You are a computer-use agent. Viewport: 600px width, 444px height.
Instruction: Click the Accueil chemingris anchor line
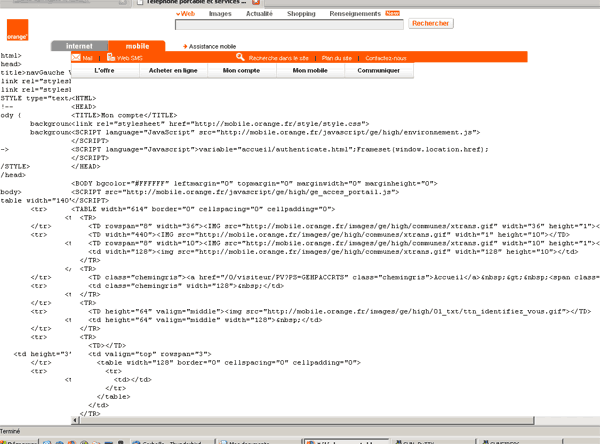[x=344, y=278]
